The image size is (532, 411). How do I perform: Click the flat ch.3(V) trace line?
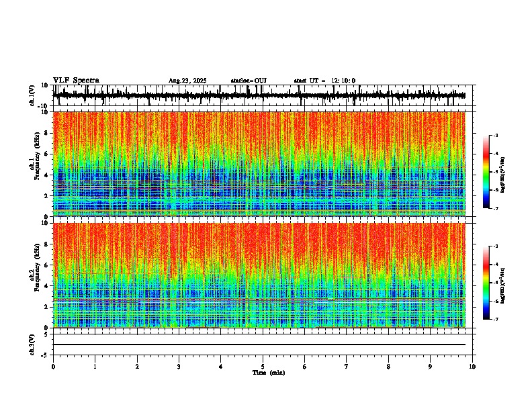click(x=259, y=345)
